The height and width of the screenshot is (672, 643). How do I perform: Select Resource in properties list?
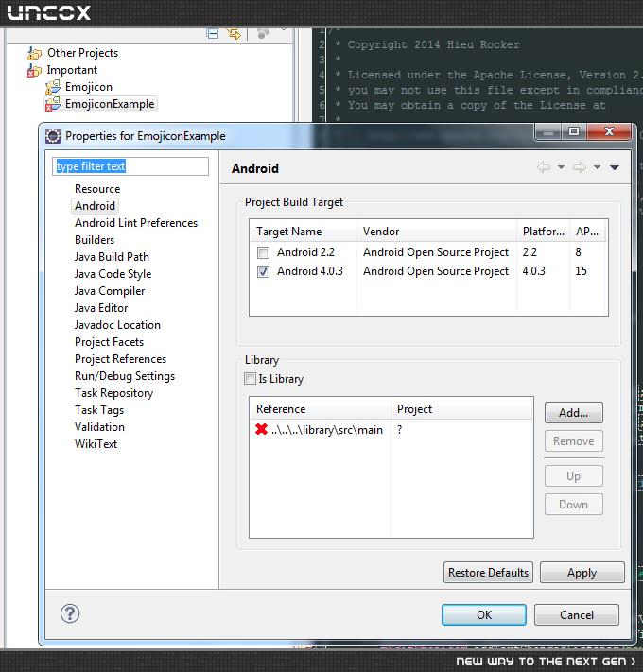click(x=97, y=189)
